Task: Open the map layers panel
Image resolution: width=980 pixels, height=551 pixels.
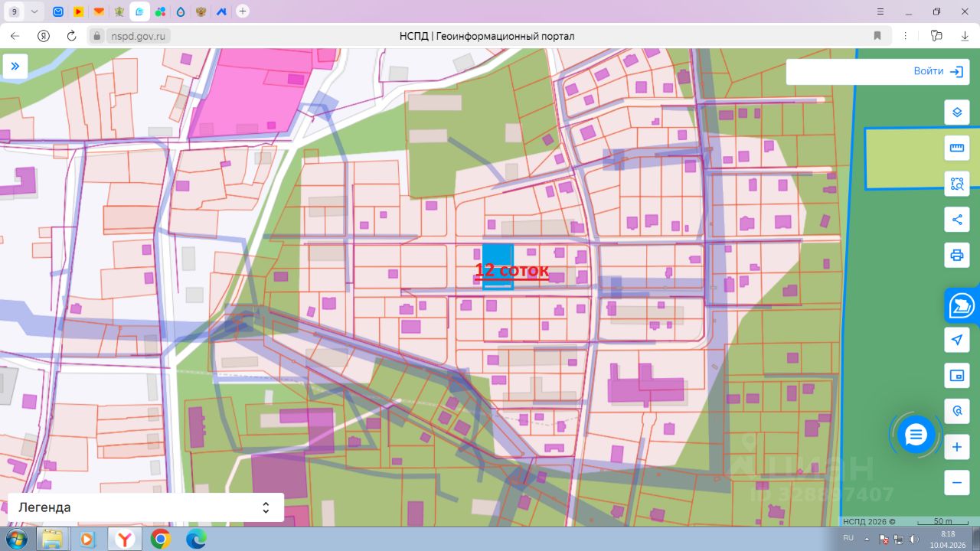Action: pos(956,112)
